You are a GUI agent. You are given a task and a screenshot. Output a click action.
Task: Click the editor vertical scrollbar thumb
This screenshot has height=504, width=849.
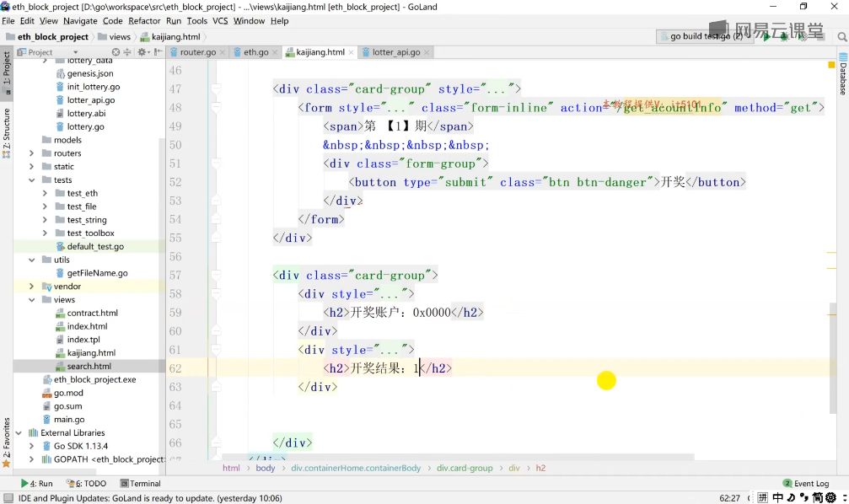click(833, 358)
